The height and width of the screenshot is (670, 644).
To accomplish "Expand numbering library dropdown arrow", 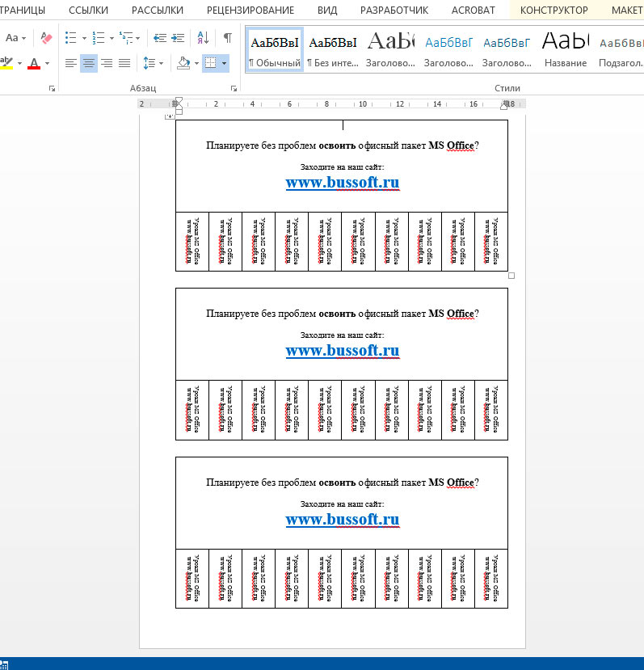I will 112,38.
